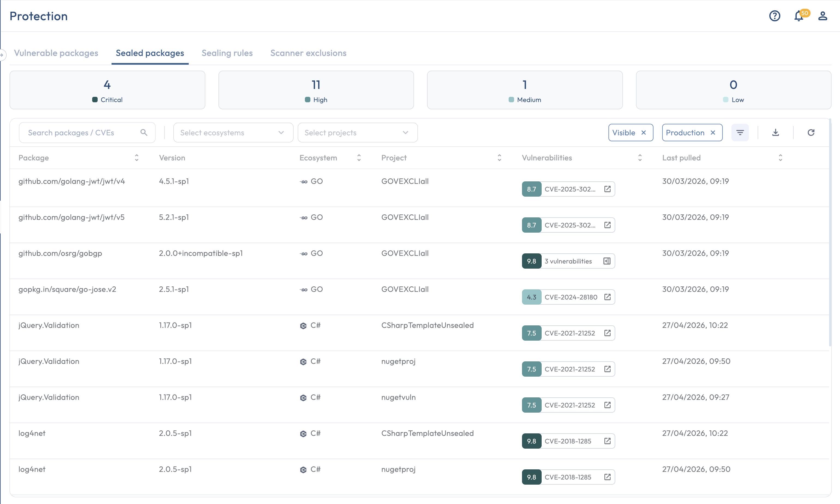This screenshot has width=840, height=504.
Task: Download the sealed packages list
Action: [x=775, y=133]
